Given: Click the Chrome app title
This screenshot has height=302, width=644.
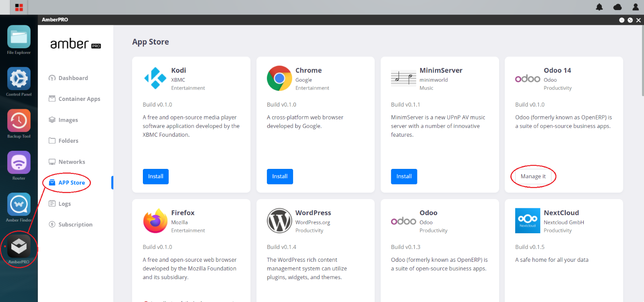Looking at the screenshot, I should tap(309, 70).
